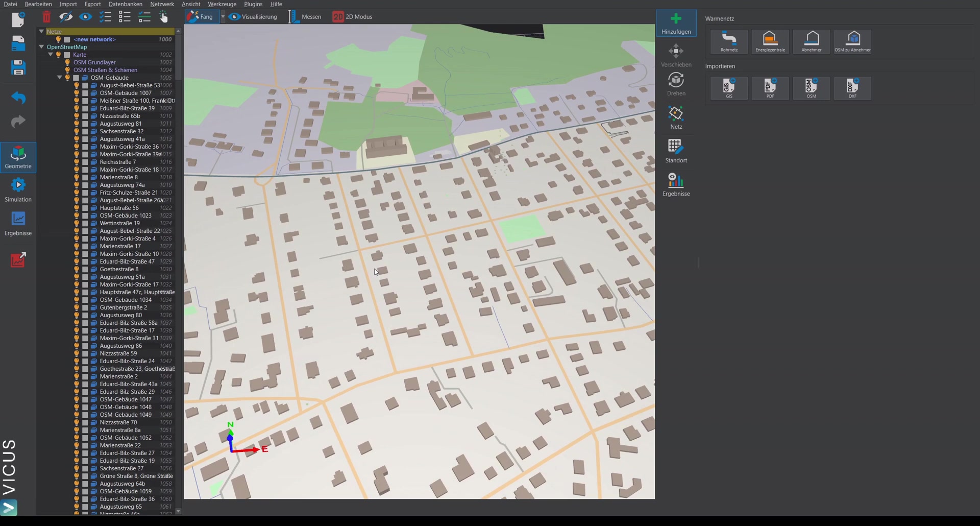Select August-Bebel-Straße 53 in the tree
This screenshot has width=980, height=526.
point(130,85)
